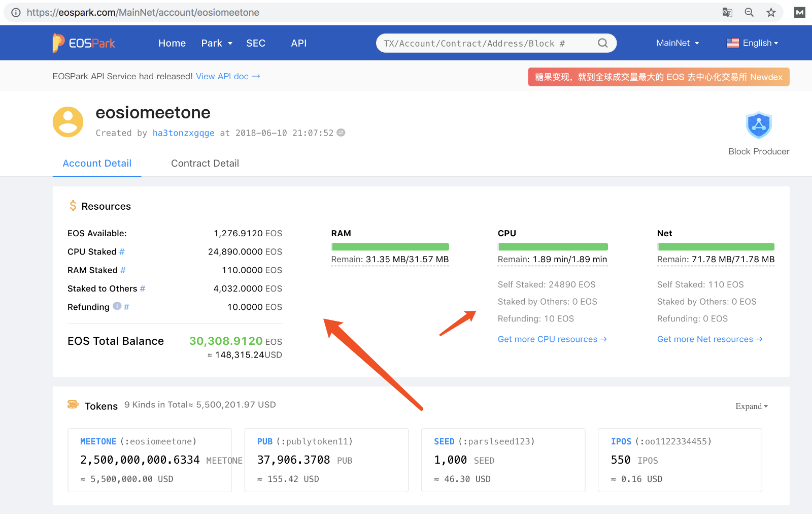Open the PUB token link
Image resolution: width=812 pixels, height=514 pixels.
265,441
